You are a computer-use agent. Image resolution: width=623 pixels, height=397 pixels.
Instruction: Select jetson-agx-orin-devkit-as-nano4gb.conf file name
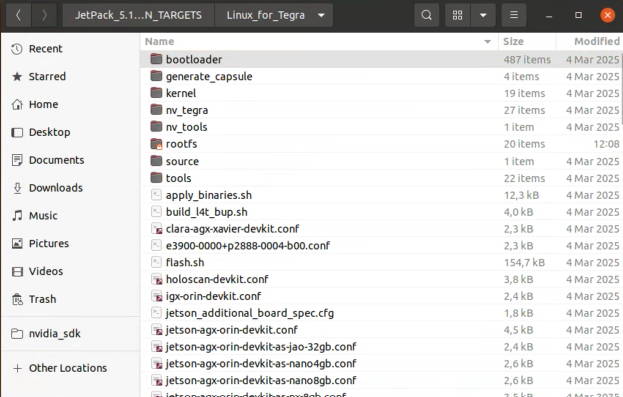pos(261,364)
